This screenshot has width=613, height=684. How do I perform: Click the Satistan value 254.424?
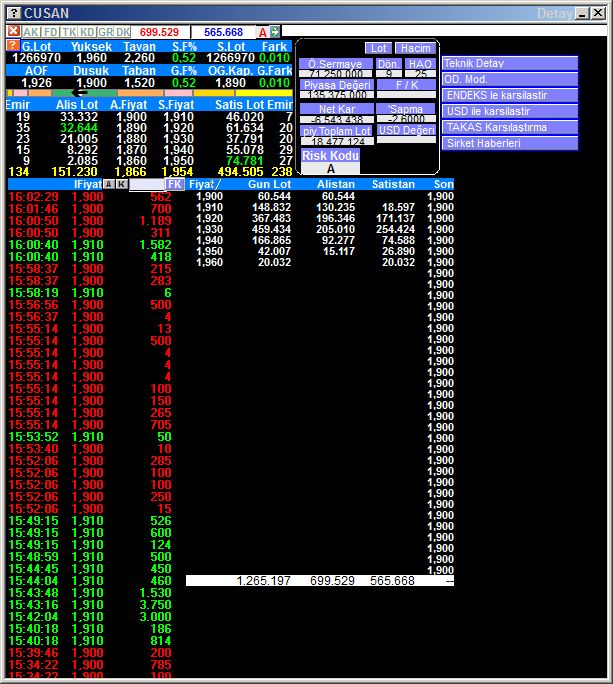click(395, 229)
